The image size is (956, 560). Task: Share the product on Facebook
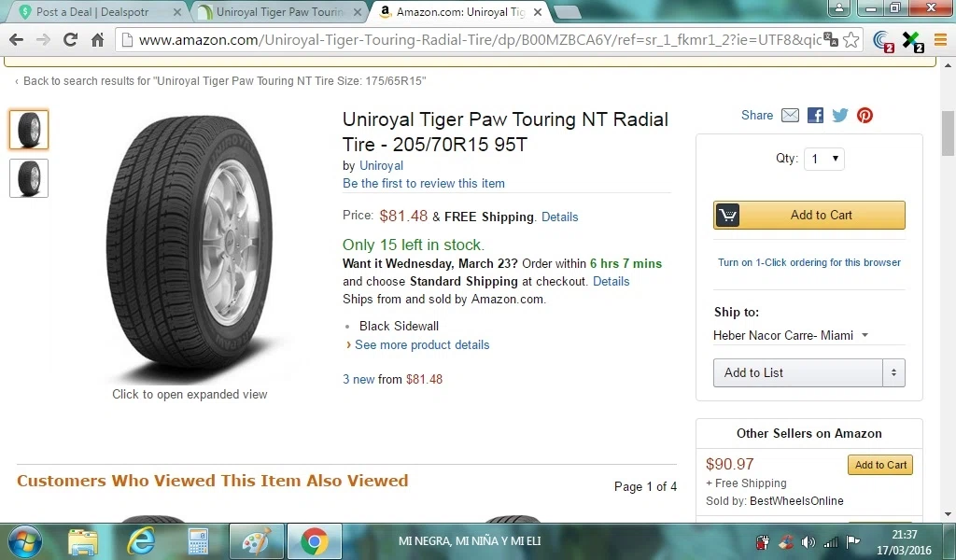tap(815, 116)
